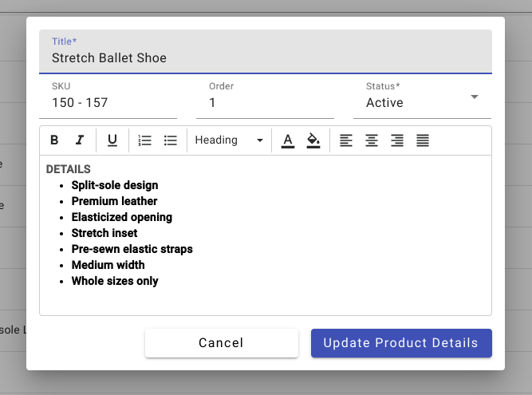
Task: Insert a bulleted list
Action: pyautogui.click(x=170, y=140)
